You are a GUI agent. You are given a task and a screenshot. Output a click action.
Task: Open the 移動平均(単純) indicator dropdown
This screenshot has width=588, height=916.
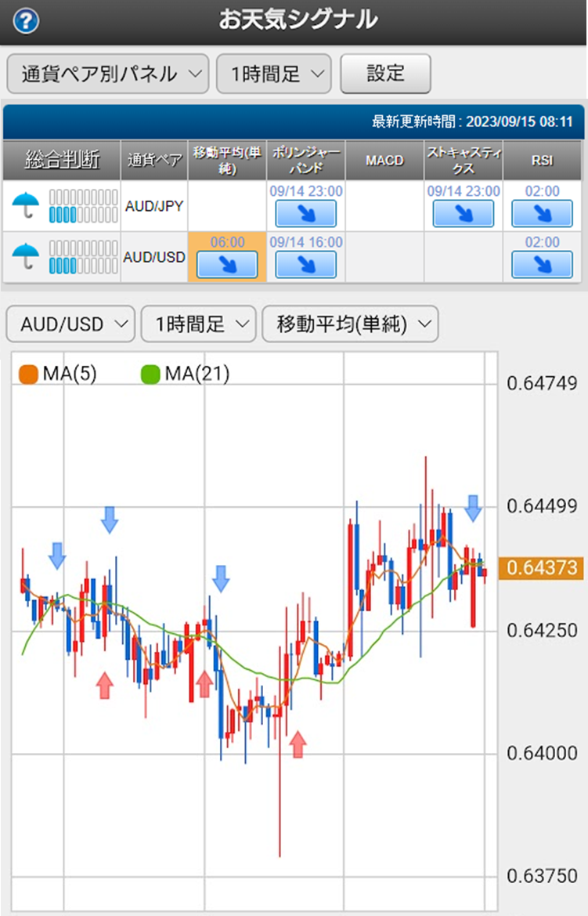click(350, 324)
